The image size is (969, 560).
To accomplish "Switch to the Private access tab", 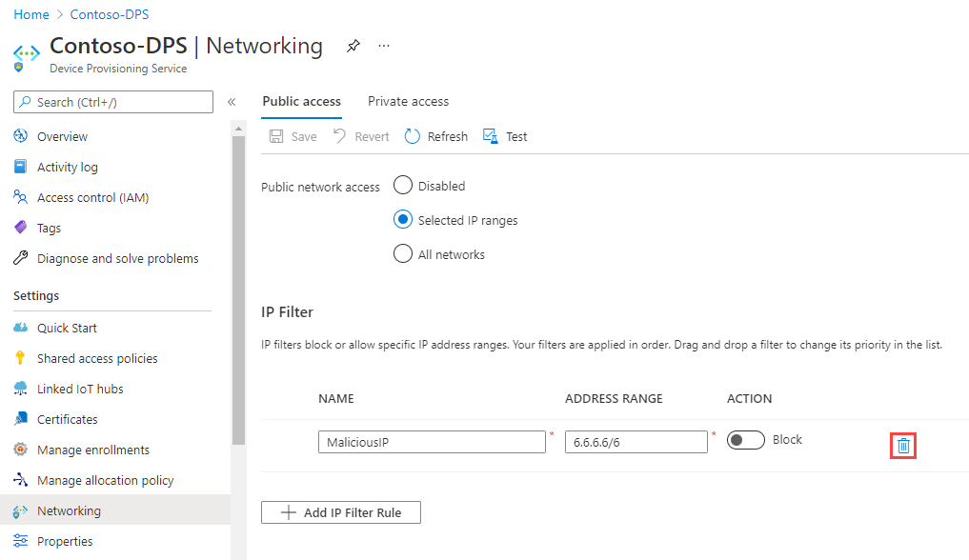I will [407, 101].
